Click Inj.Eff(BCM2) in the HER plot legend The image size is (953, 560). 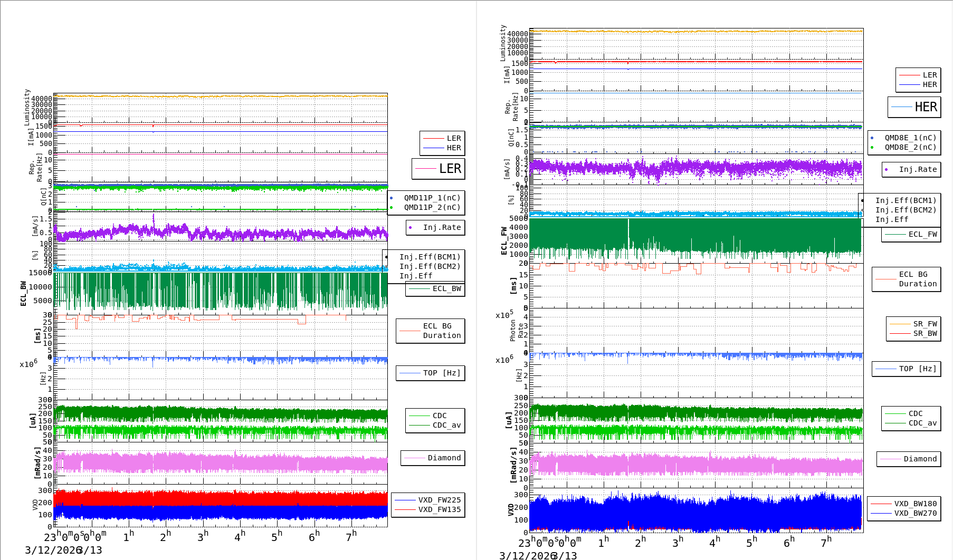click(906, 210)
